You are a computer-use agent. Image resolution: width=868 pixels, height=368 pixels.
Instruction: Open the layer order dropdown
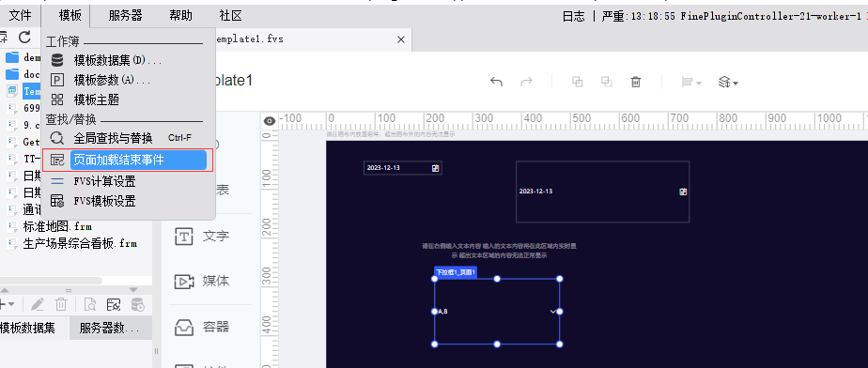729,83
